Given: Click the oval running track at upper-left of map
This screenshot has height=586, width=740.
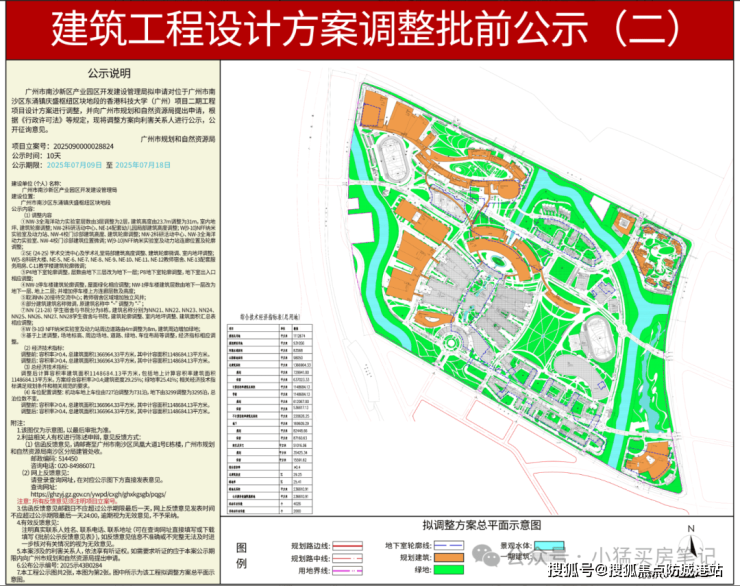Looking at the screenshot, I should (394, 159).
